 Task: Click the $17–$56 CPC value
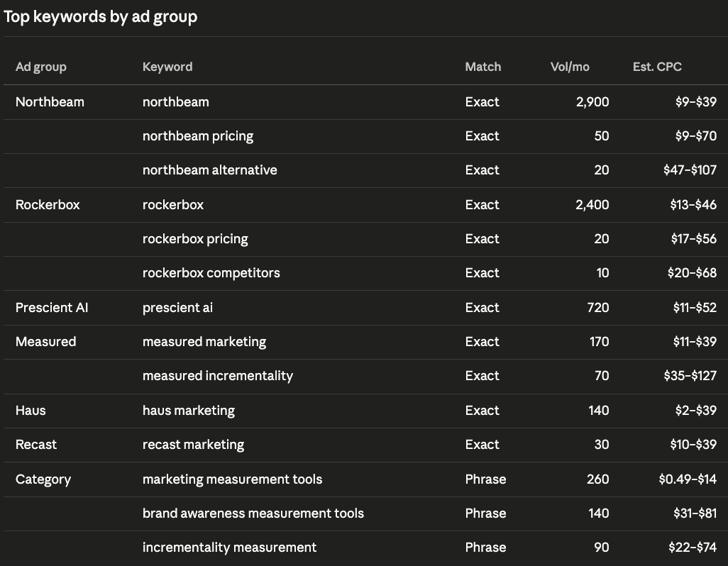click(694, 239)
